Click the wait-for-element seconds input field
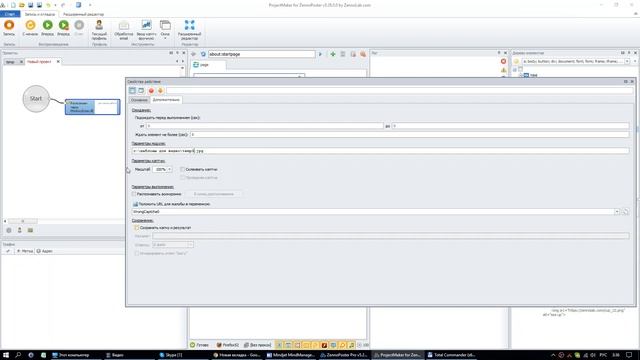Viewport: 640px width, 360px height. click(x=409, y=134)
